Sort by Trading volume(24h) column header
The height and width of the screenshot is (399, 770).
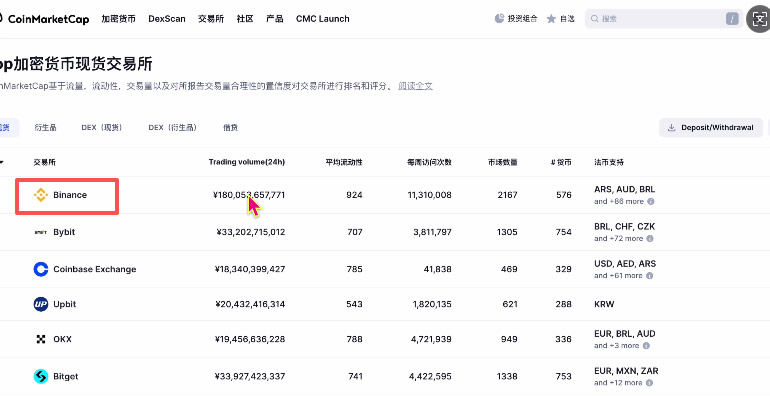(247, 162)
